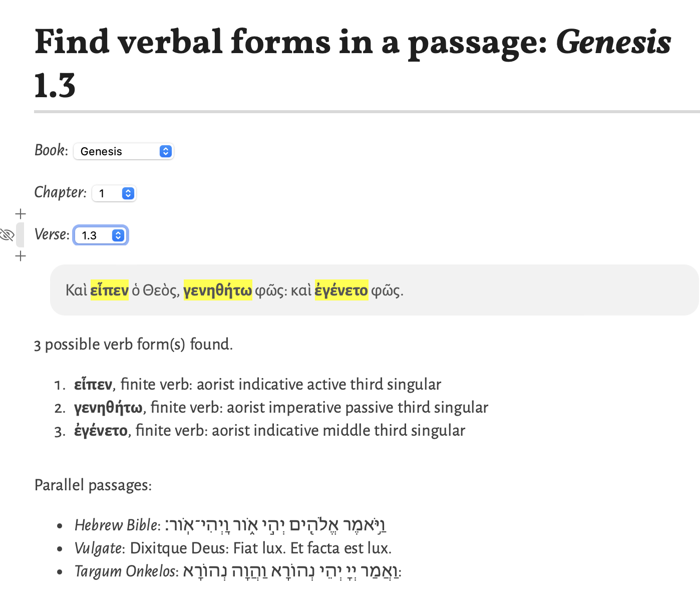Click the gray cell handle left of Verse

[x=20, y=235]
